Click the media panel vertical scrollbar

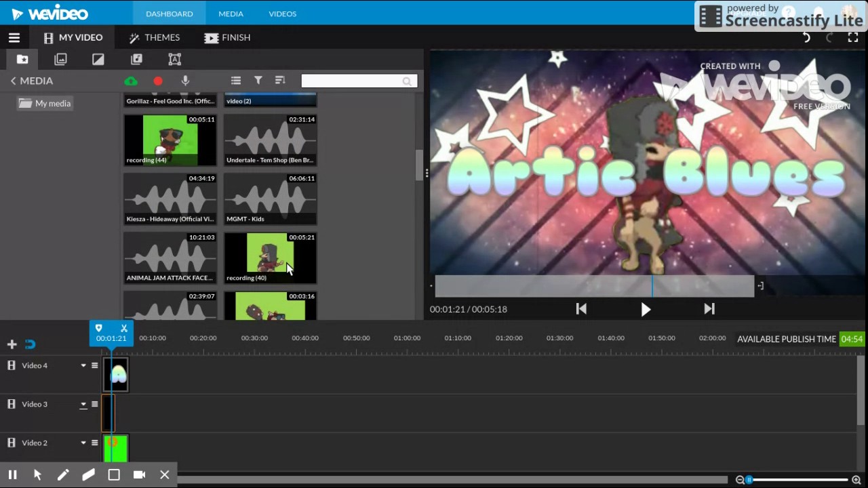click(x=419, y=165)
